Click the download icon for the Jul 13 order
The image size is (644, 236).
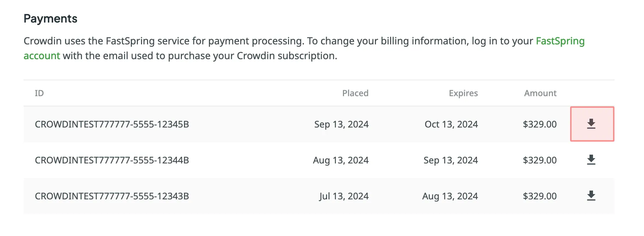(x=592, y=196)
